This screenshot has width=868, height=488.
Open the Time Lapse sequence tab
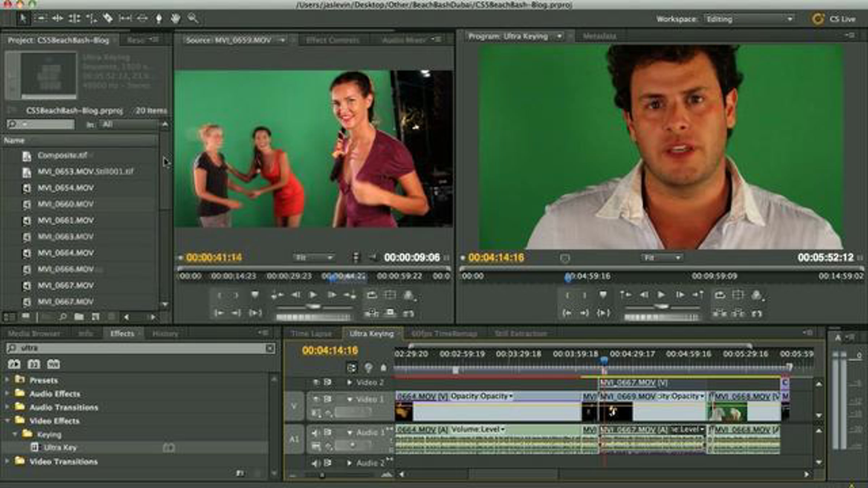click(311, 333)
